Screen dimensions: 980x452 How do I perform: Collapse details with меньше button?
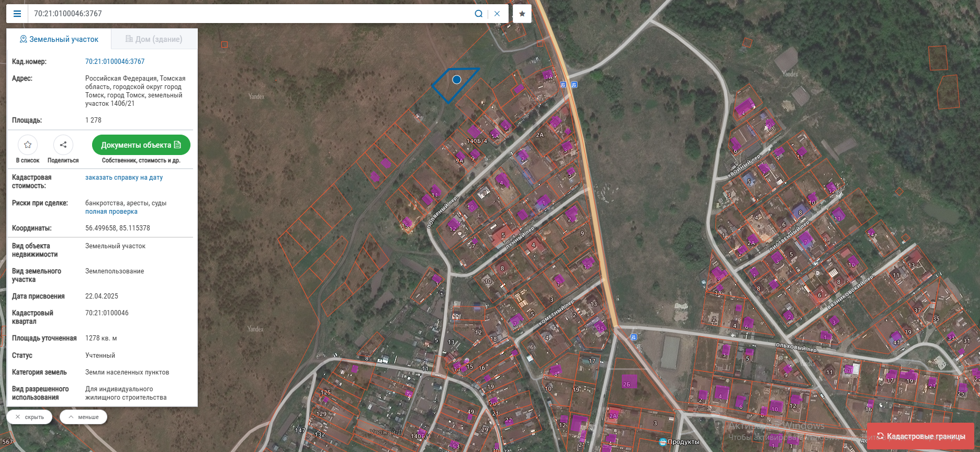[x=83, y=417]
